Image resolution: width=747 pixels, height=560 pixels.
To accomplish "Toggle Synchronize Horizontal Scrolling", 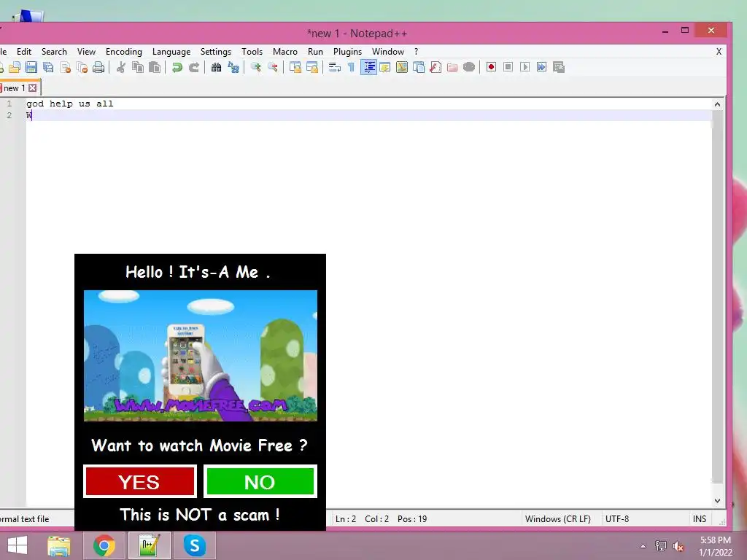I will (x=312, y=67).
